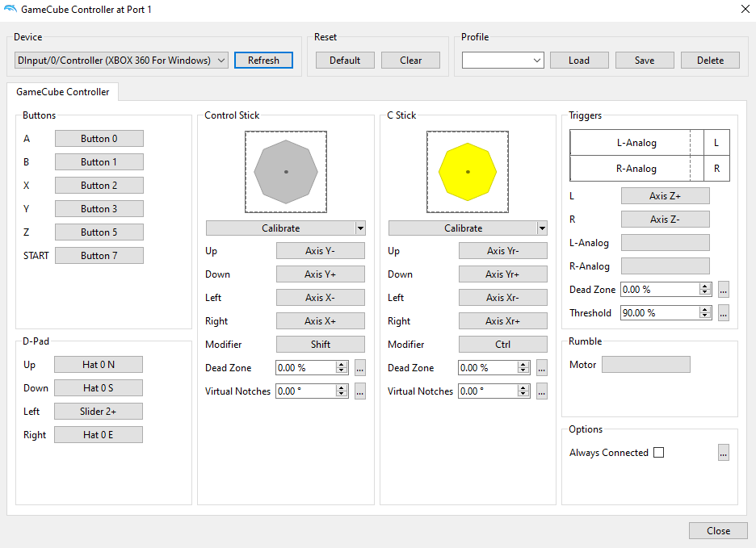Enable the Always Connected checkbox
This screenshot has height=548, width=756.
658,453
